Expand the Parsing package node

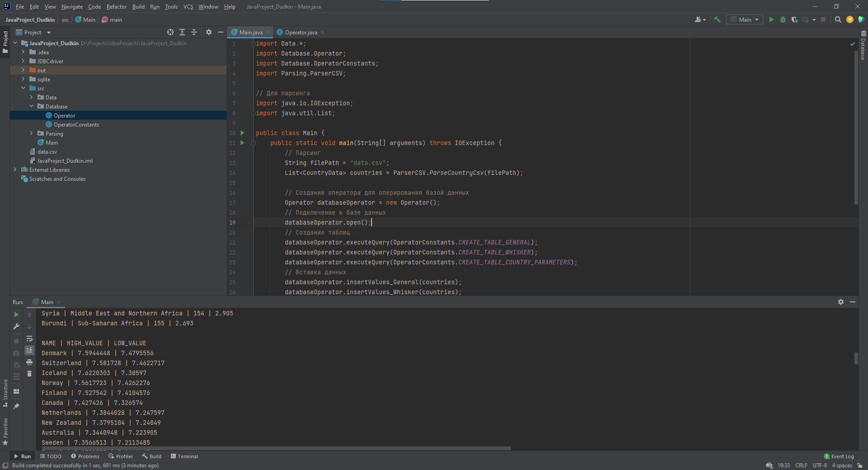(x=31, y=133)
